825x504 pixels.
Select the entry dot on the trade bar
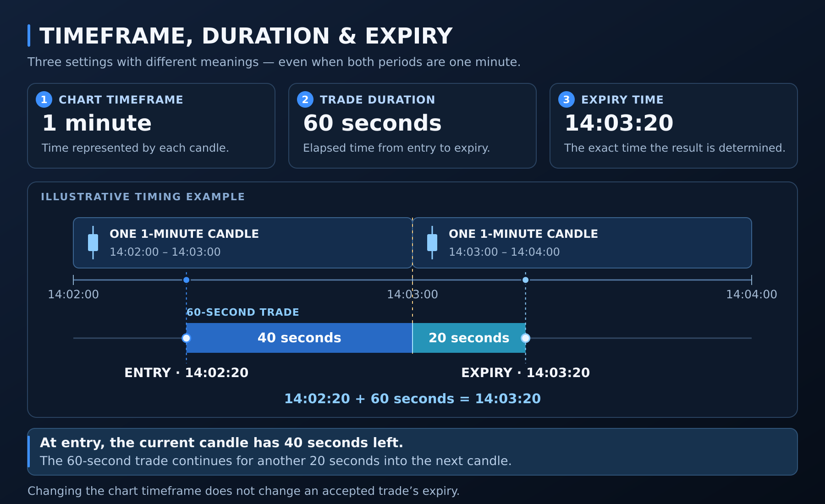click(186, 338)
